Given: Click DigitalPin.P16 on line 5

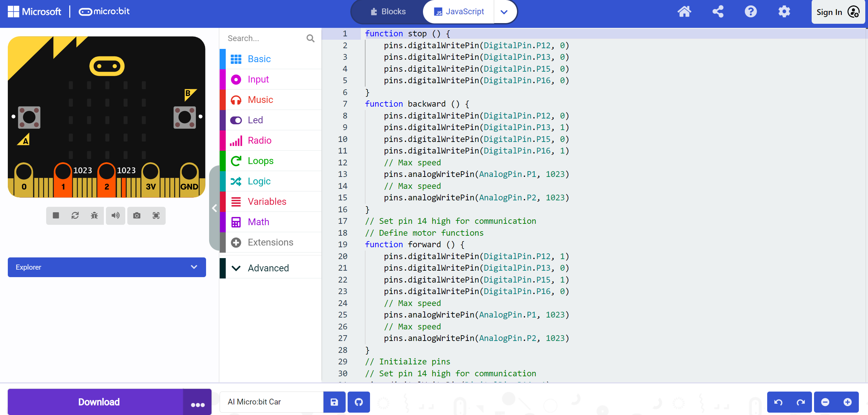Looking at the screenshot, I should [517, 80].
